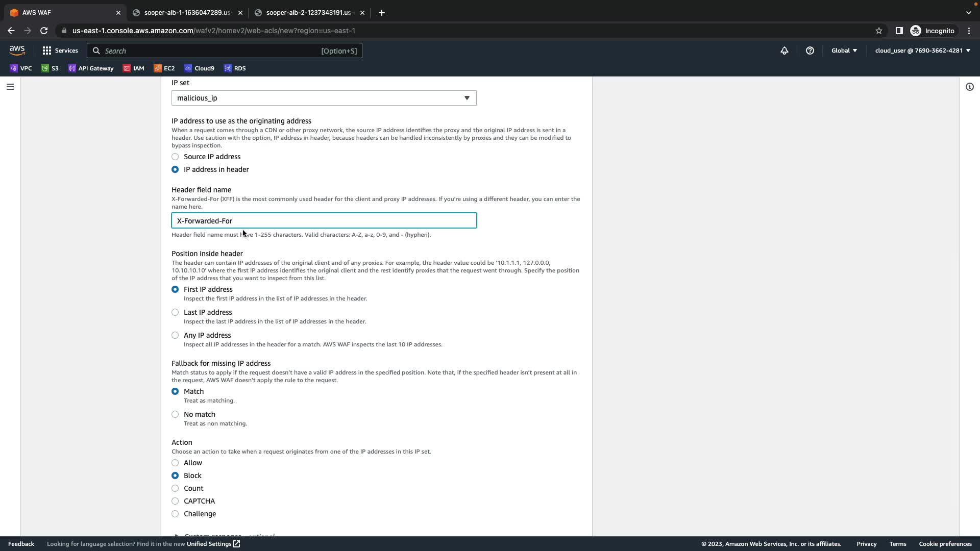Screen dimensions: 980x551
Task: Select the No match fallback option
Action: 175,414
